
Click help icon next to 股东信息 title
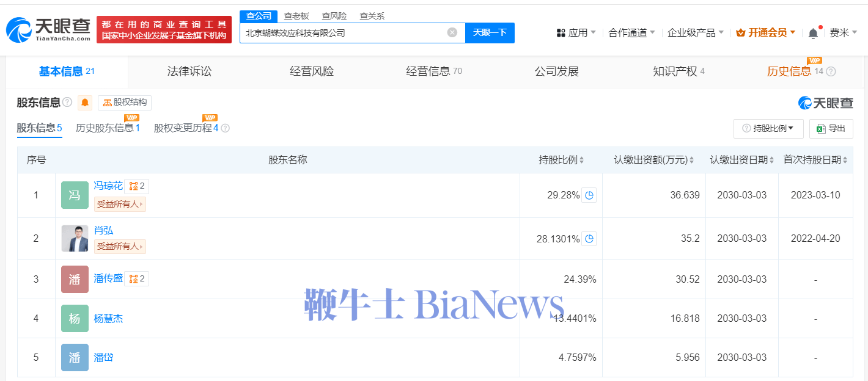(x=67, y=102)
